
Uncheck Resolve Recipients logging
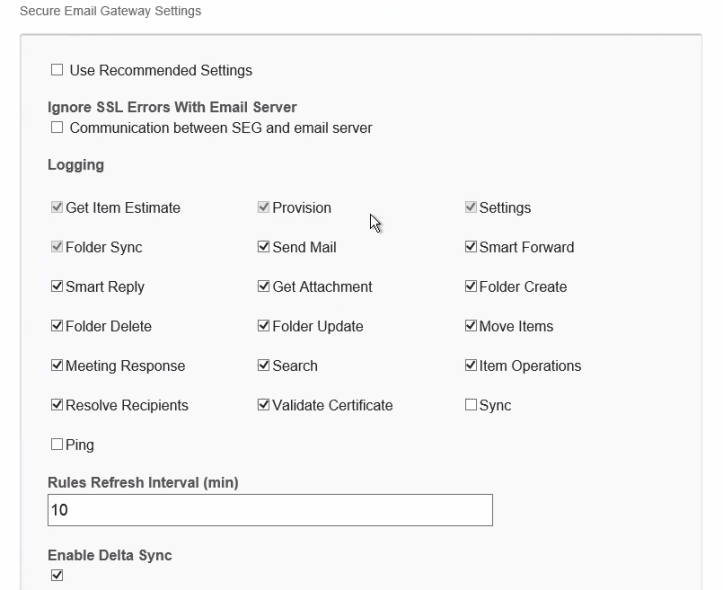[x=56, y=405]
